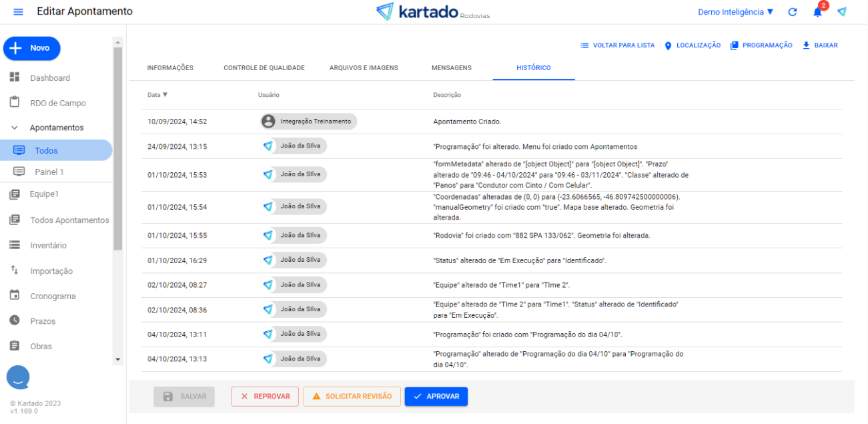
Task: Click the Kartado profile icon top right
Action: click(842, 12)
